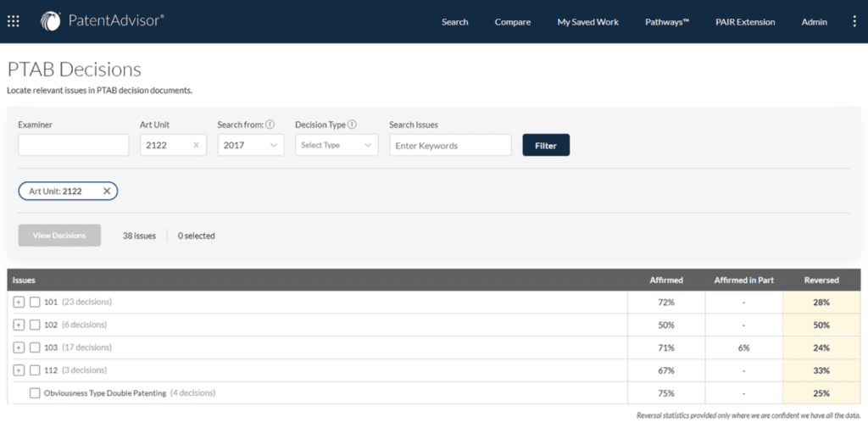This screenshot has width=868, height=428.
Task: Click the Decision Type info icon
Action: click(352, 125)
